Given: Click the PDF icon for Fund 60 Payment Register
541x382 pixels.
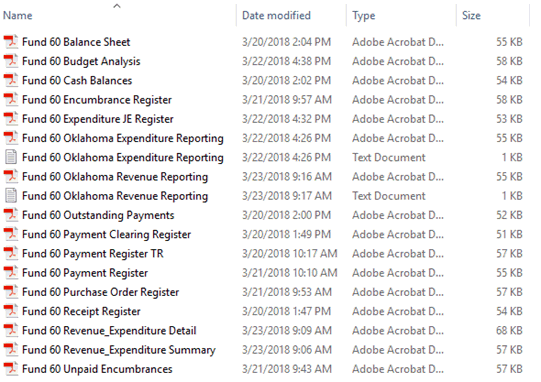Looking at the screenshot, I should point(11,273).
